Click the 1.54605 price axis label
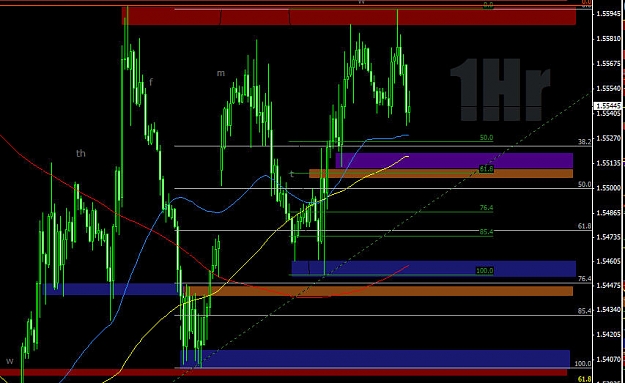This screenshot has width=625, height=383. pos(608,261)
